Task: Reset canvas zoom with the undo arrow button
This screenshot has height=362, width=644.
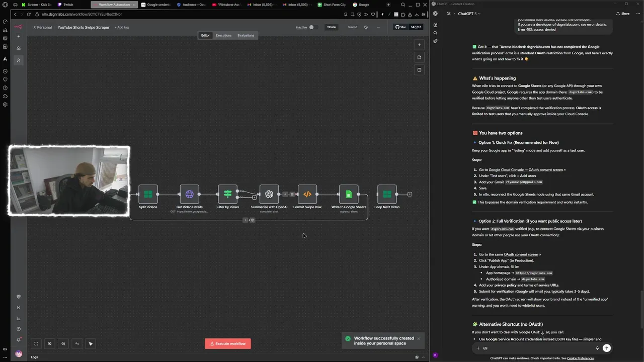Action: pos(77,344)
